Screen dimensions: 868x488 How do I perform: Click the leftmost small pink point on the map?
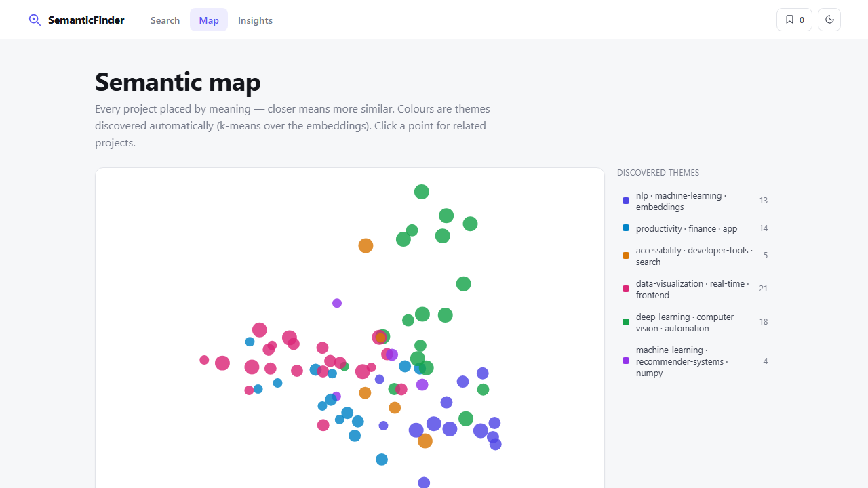[204, 360]
